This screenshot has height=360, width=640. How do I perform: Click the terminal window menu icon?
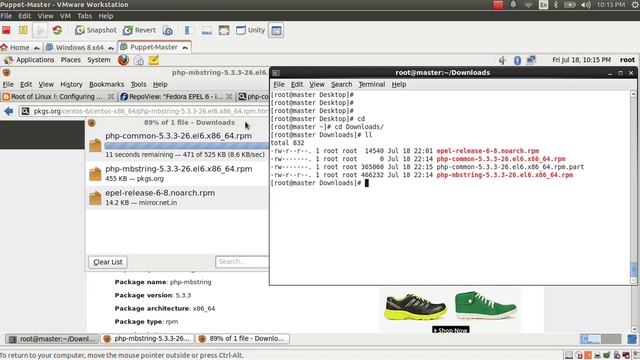point(276,73)
